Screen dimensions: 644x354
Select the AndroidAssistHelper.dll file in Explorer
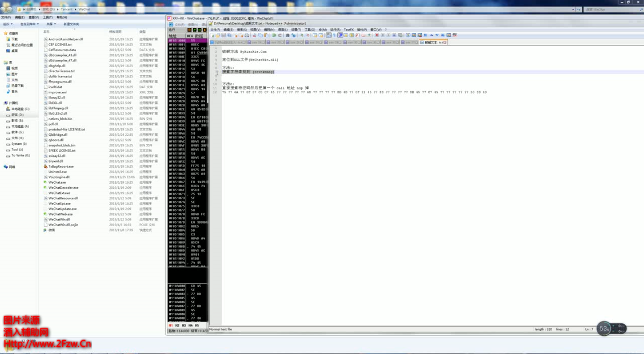(65, 39)
